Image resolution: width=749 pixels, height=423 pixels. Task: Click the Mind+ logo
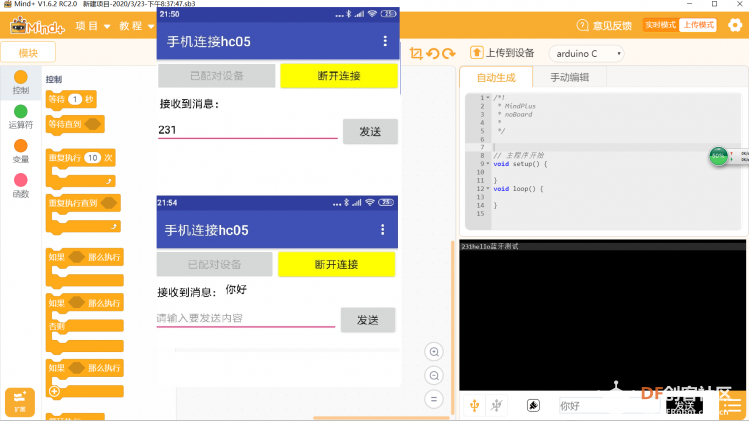37,26
